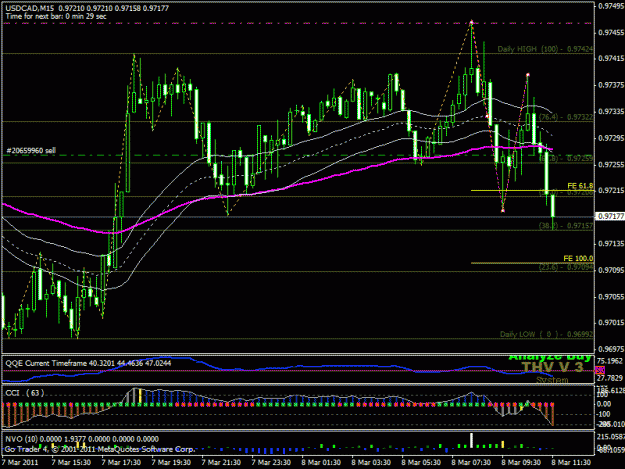Select the '(23.6) - 0.97094' Fibonacci label

pos(566,267)
